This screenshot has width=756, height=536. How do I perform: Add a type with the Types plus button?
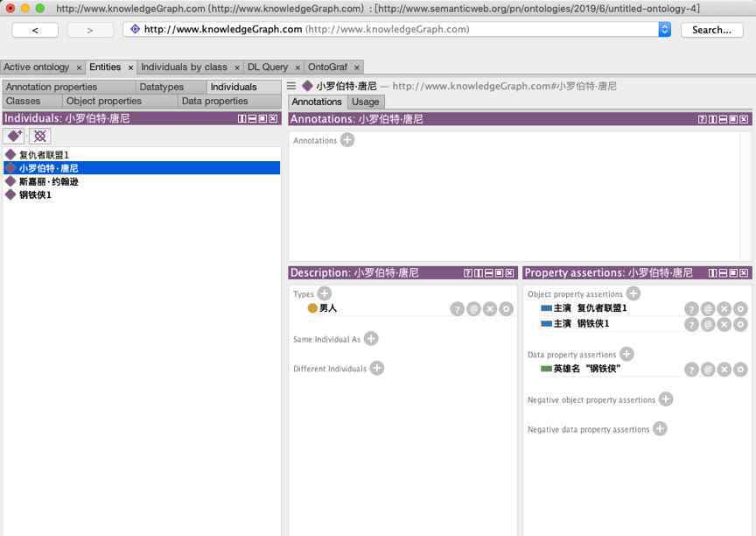(325, 293)
